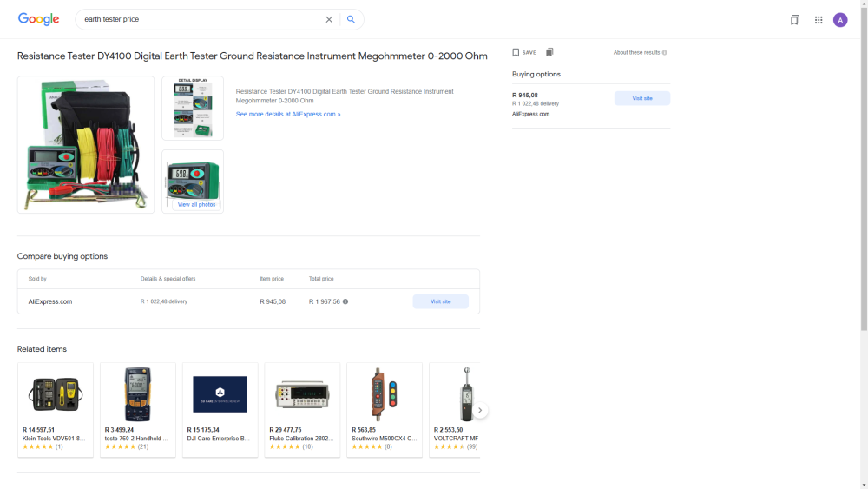Click price R 3 499,24

[x=119, y=430]
